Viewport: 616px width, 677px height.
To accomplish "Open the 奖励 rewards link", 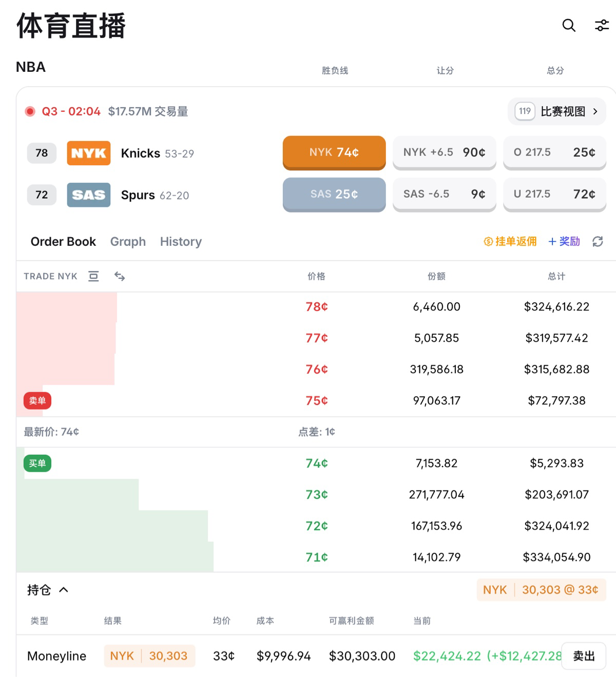I will coord(564,241).
